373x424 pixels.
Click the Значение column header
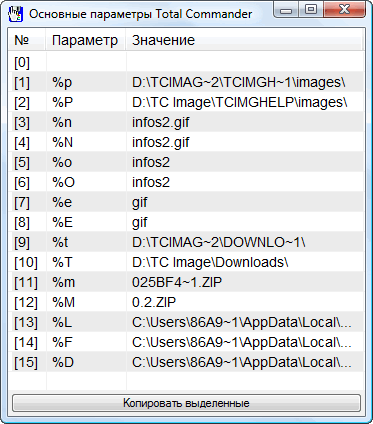point(245,40)
